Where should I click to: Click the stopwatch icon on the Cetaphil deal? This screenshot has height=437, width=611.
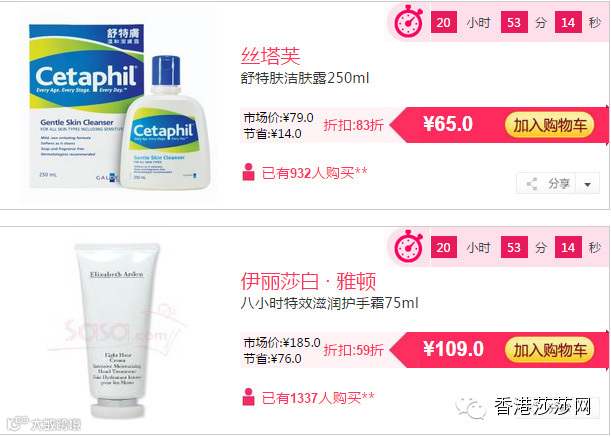(x=408, y=21)
